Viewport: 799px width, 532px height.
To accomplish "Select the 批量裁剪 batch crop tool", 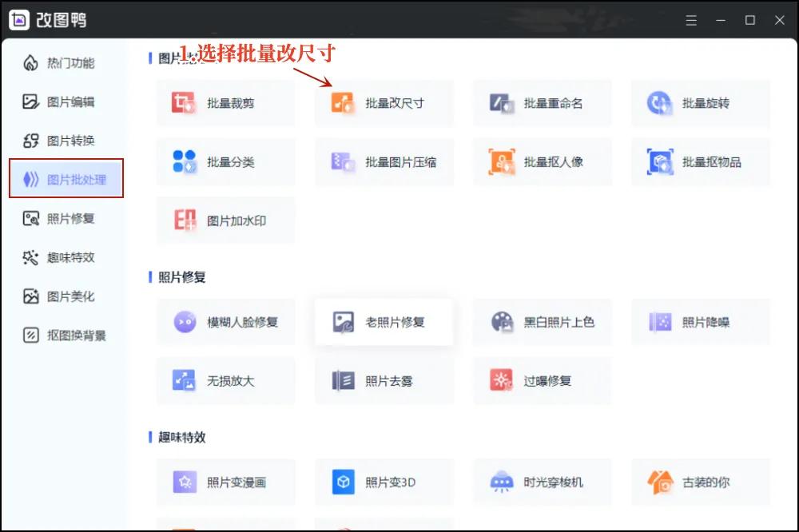I will (x=226, y=103).
